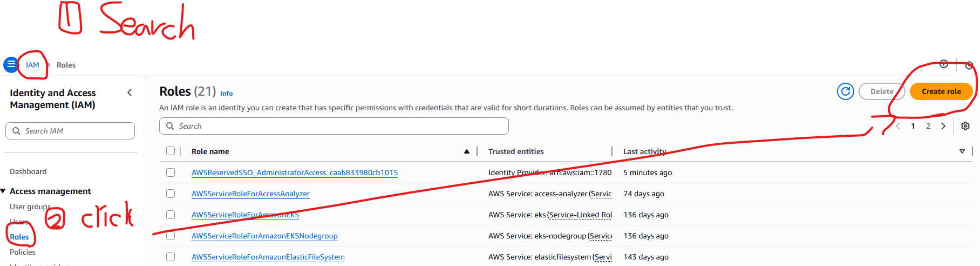Click the '5 minutes ago' last activity cell
980x266 pixels.
click(648, 172)
